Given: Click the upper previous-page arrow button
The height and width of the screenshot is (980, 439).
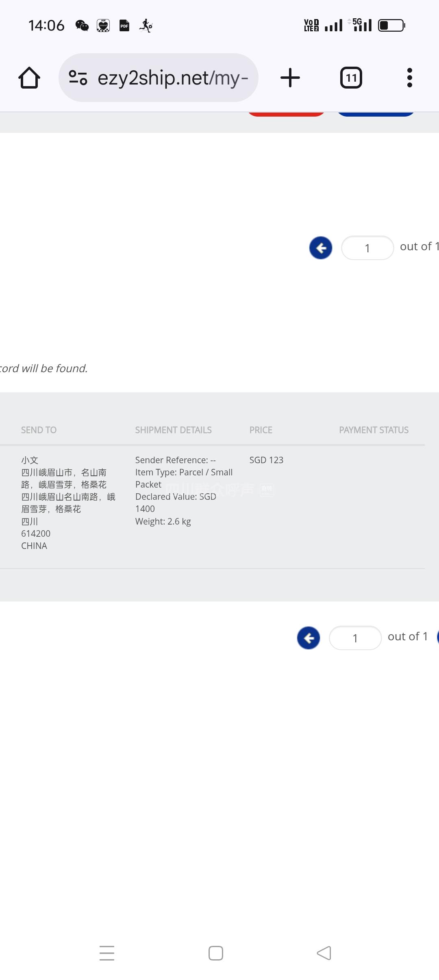Looking at the screenshot, I should click(x=321, y=248).
